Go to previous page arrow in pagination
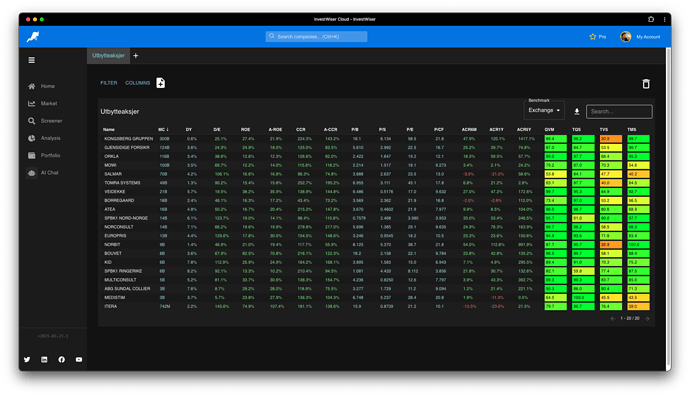The image size is (690, 396). pos(613,318)
